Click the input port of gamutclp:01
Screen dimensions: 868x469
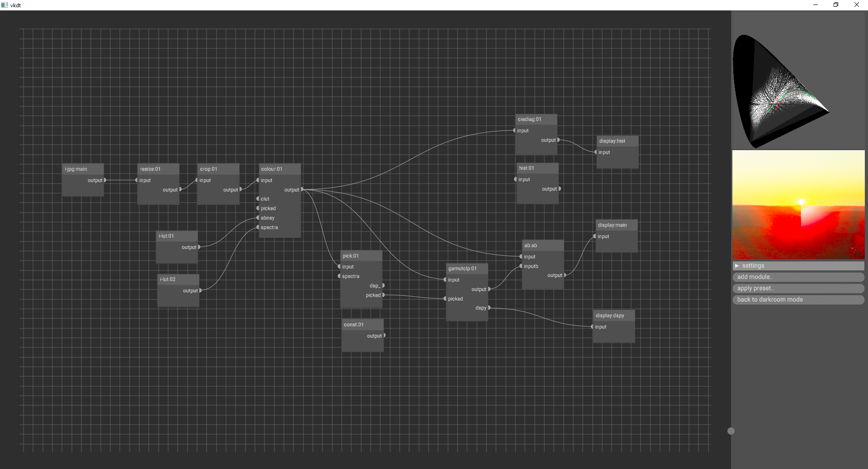click(445, 280)
